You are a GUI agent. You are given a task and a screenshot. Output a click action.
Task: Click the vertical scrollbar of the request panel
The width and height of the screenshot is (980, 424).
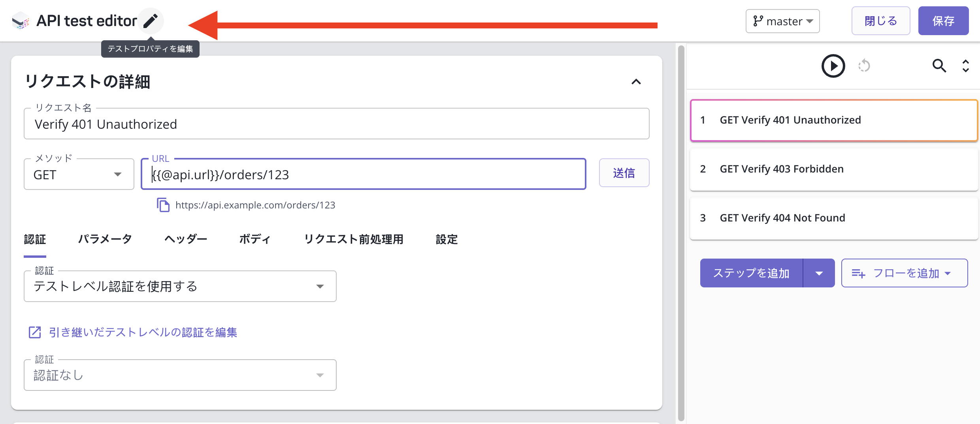point(681,233)
